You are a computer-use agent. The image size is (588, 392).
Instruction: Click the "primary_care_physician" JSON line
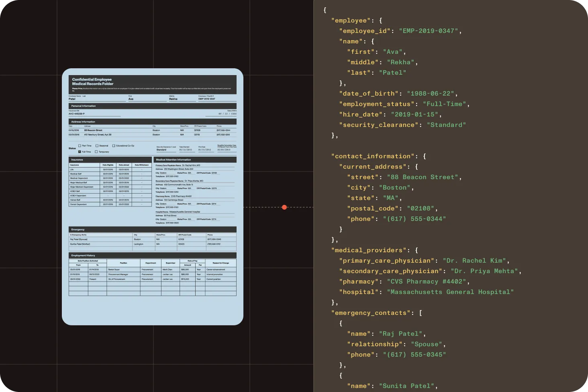tap(425, 261)
